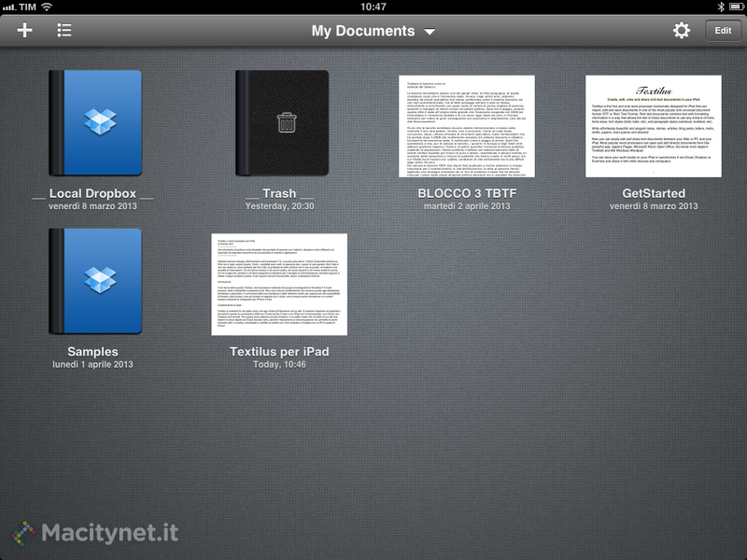Click the timestamp 'Yesterday, 20:30'
Viewport: 747px width, 560px height.
tap(279, 206)
